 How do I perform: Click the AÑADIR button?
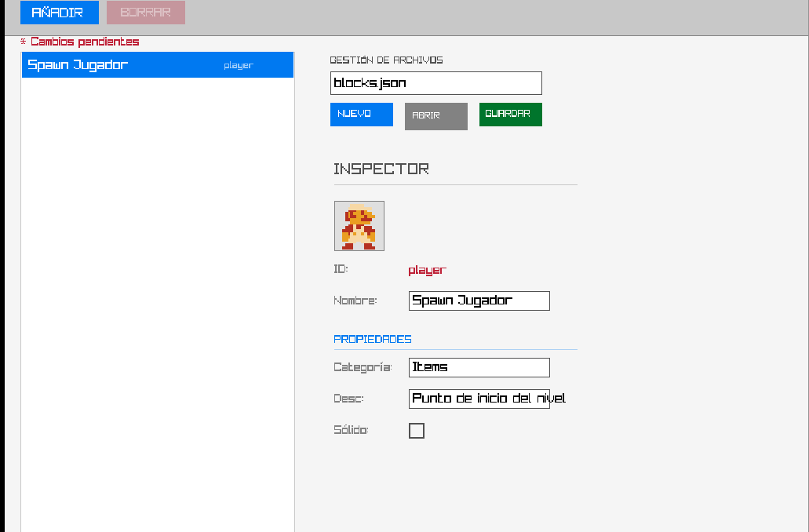click(x=60, y=12)
